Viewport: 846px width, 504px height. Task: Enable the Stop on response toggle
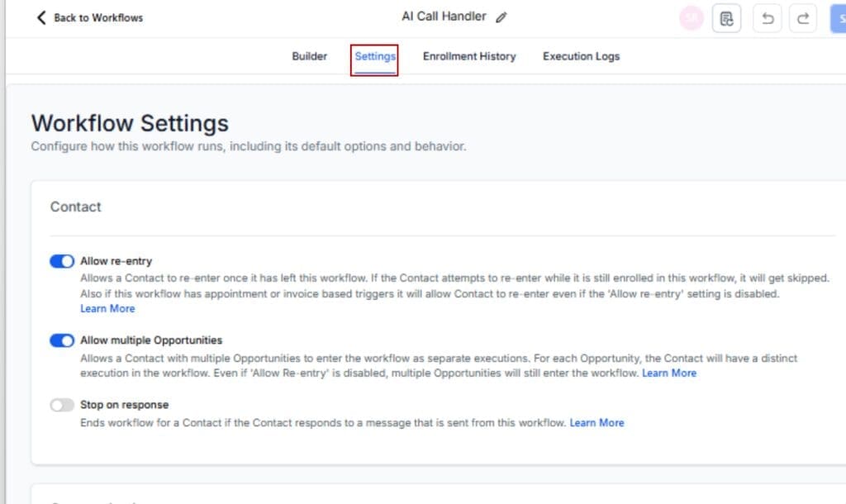(x=62, y=405)
